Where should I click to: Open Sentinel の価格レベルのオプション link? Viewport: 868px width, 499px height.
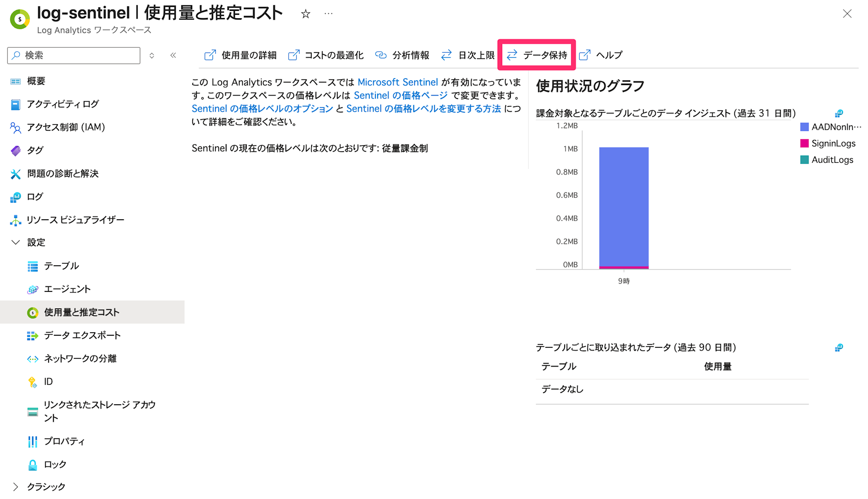(262, 109)
